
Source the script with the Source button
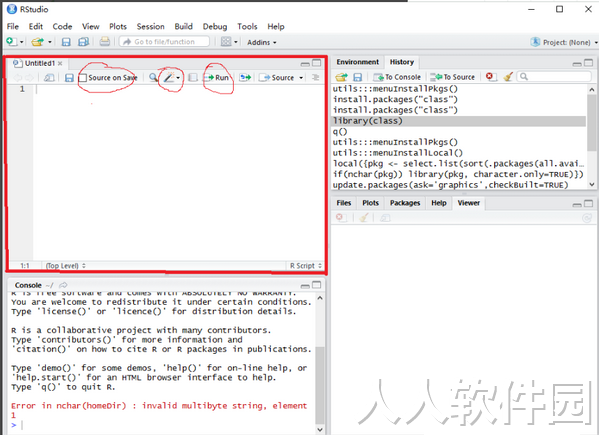(276, 78)
